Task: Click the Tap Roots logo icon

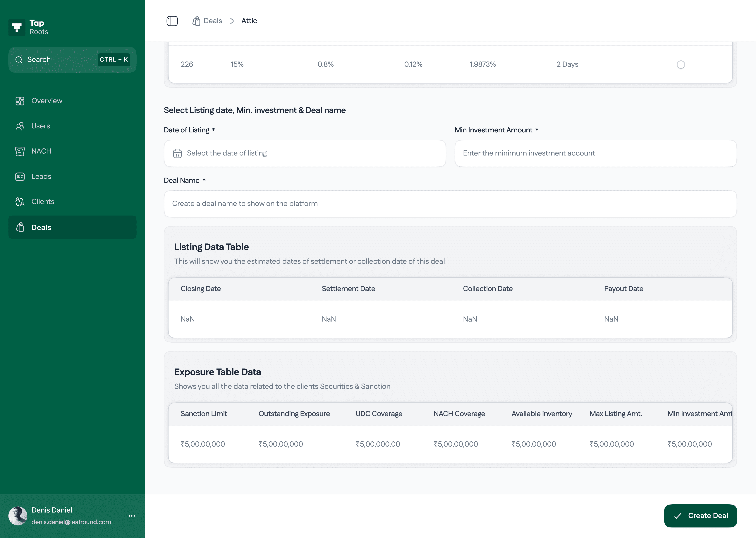Action: [x=17, y=28]
